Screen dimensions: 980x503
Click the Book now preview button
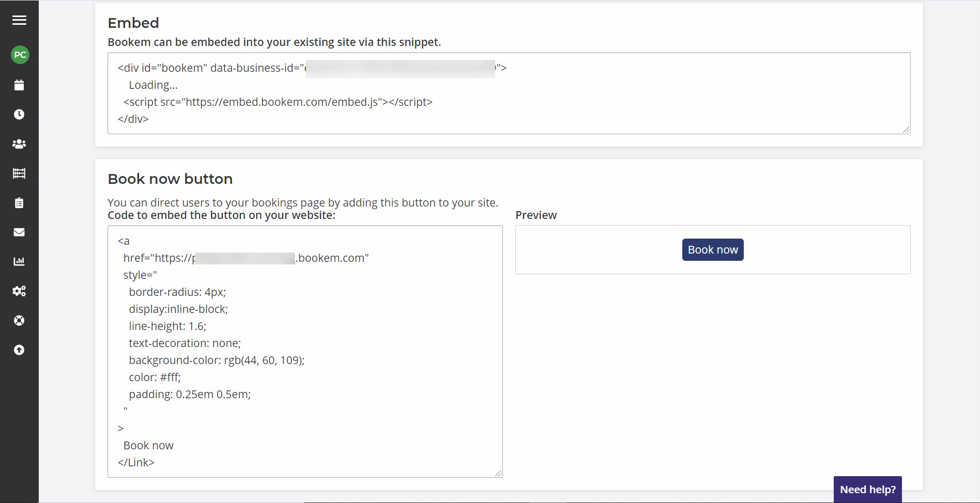pos(713,250)
